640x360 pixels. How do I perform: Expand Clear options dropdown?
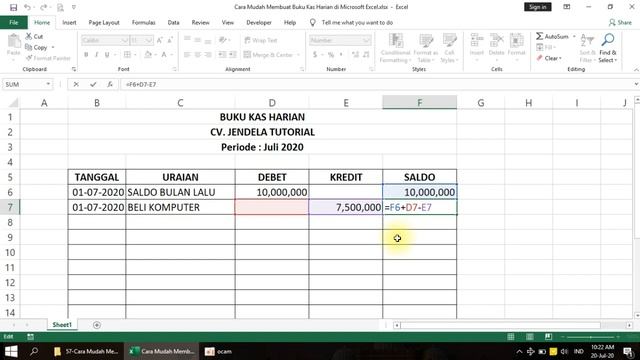click(560, 58)
